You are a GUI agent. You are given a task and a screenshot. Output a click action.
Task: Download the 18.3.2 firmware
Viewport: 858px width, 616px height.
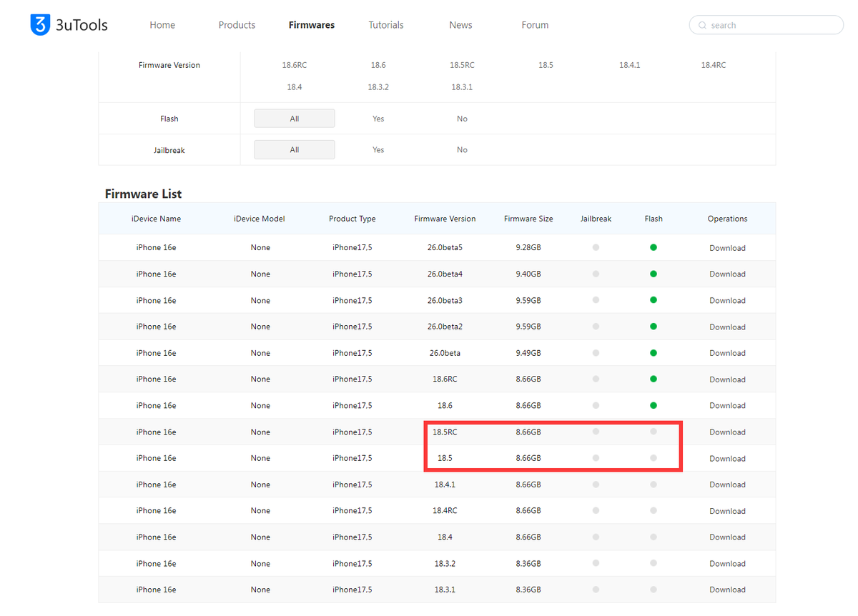click(x=727, y=563)
